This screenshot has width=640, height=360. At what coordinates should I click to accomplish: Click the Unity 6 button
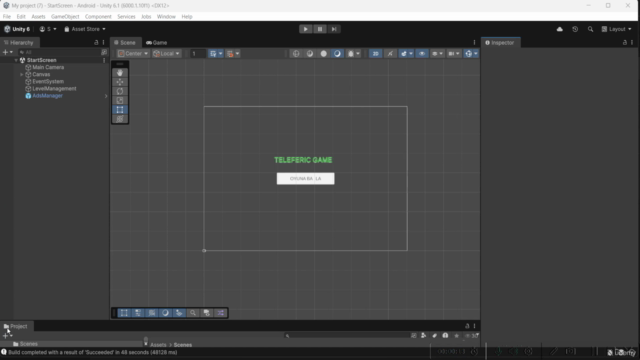[17, 29]
